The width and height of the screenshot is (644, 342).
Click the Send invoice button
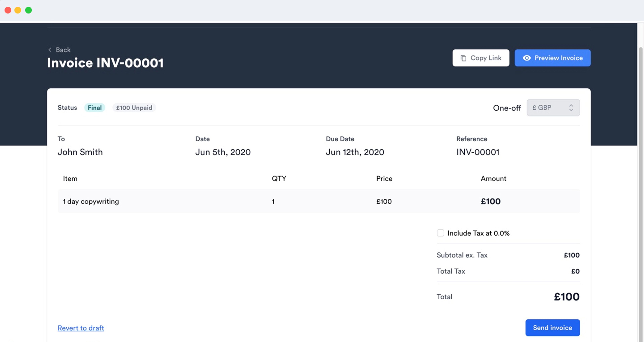(552, 328)
